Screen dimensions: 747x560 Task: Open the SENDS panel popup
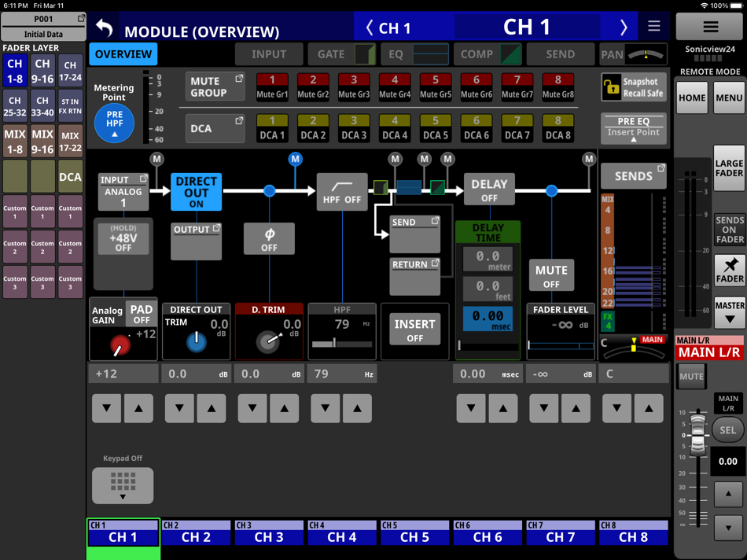coord(634,176)
